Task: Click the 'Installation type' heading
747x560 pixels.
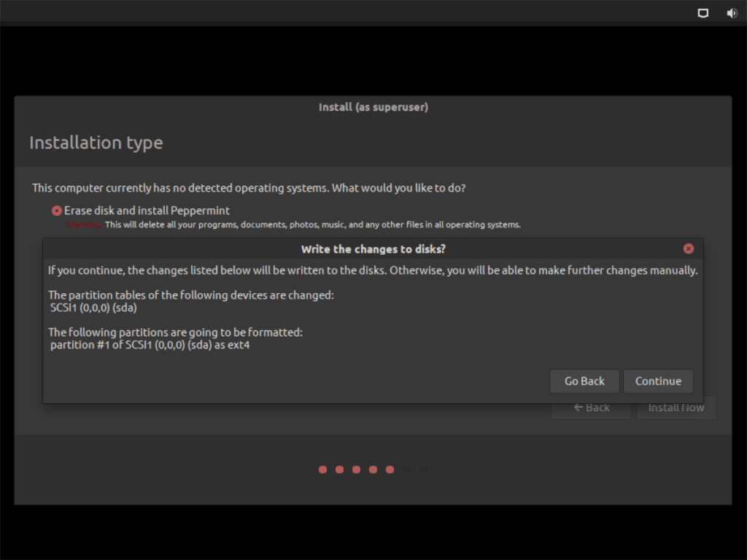Action: coord(96,143)
